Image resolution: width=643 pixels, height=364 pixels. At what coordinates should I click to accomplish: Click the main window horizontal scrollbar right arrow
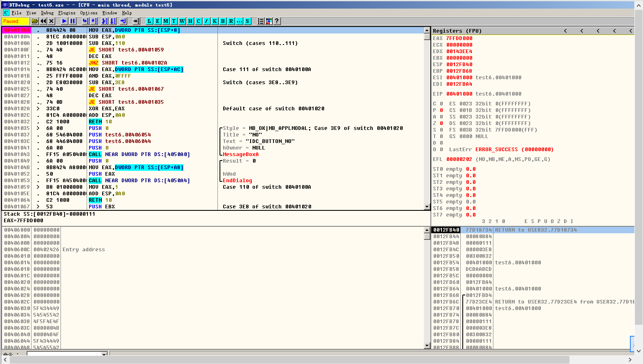(x=630, y=360)
